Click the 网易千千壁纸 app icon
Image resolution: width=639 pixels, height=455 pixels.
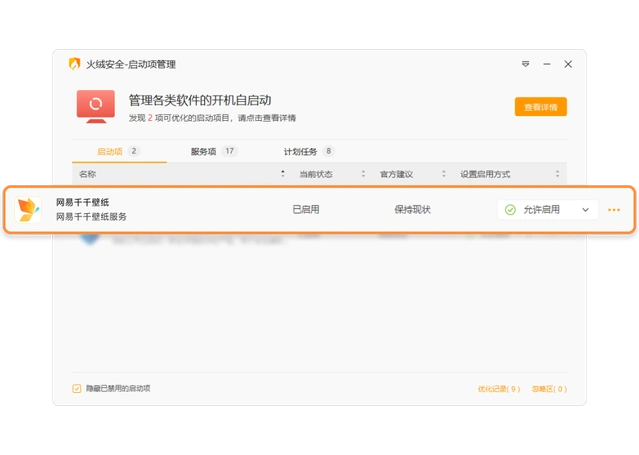click(x=28, y=209)
